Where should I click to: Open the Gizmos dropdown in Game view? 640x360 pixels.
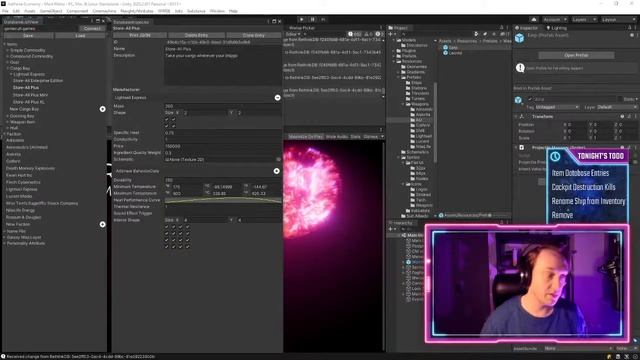(373, 136)
